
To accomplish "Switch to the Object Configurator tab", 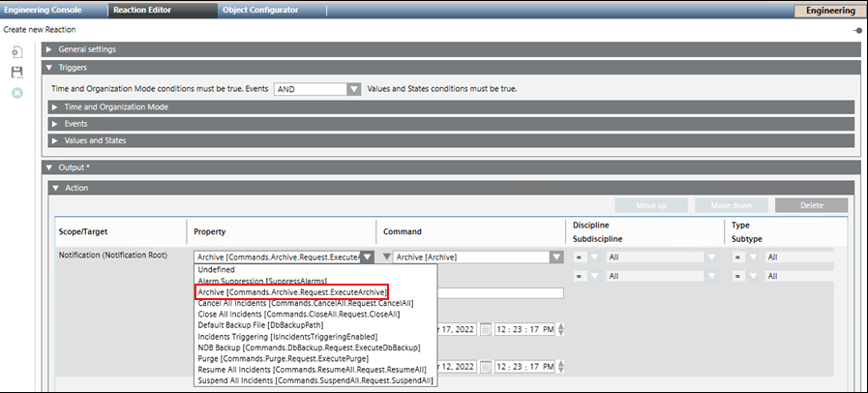I will click(x=260, y=10).
